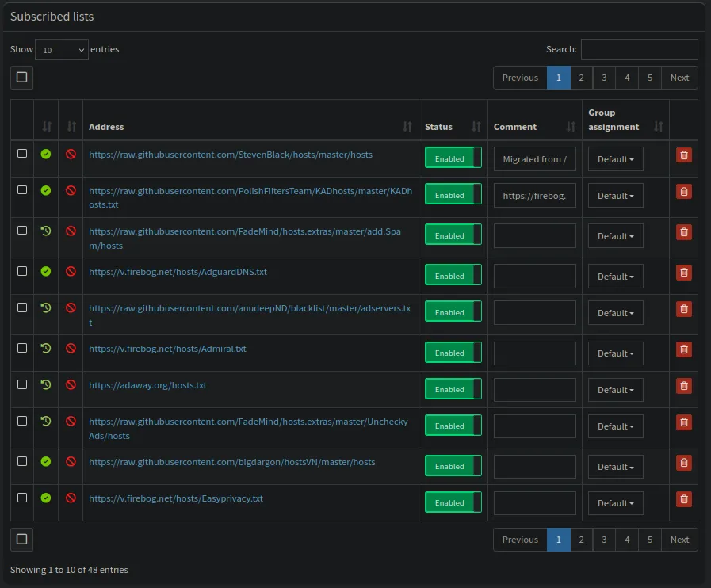The width and height of the screenshot is (711, 588).
Task: Select page 1 in bottom pagination
Action: 559,540
